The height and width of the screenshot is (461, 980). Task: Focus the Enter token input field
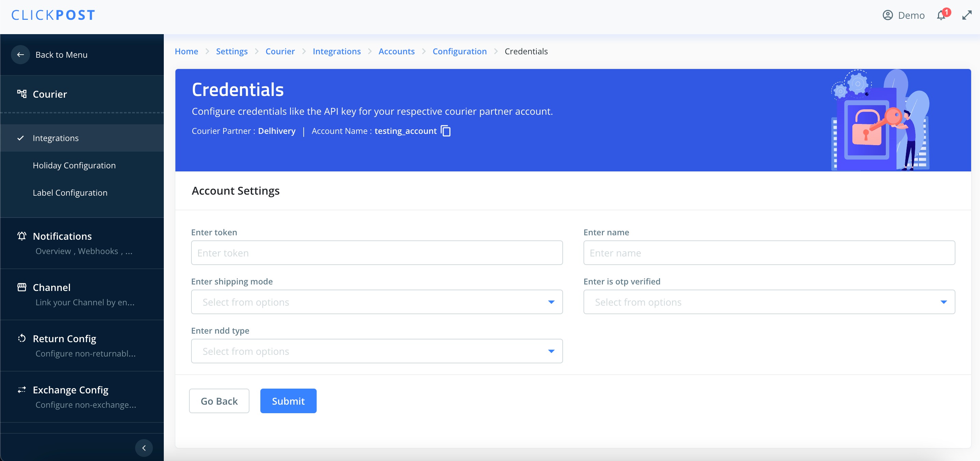(377, 253)
